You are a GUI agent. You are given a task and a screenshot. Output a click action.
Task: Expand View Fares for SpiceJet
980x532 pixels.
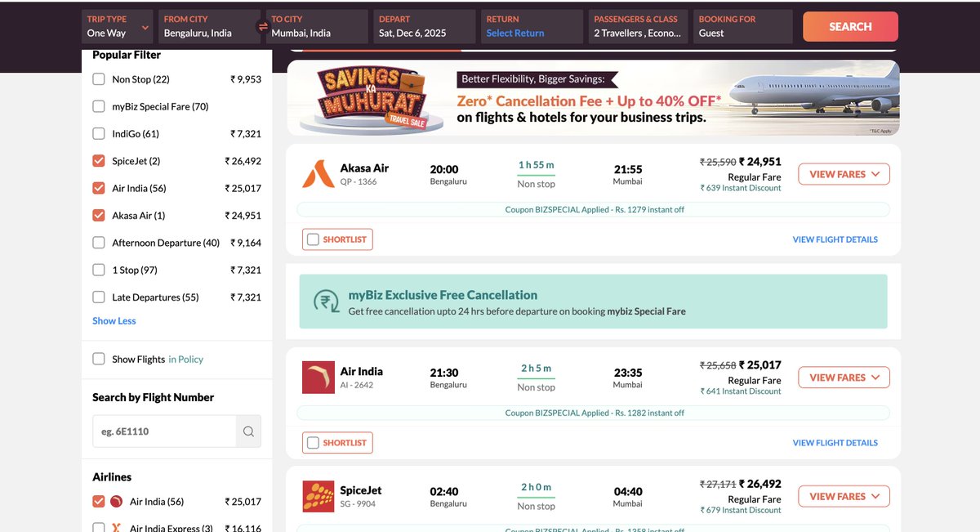pos(844,496)
